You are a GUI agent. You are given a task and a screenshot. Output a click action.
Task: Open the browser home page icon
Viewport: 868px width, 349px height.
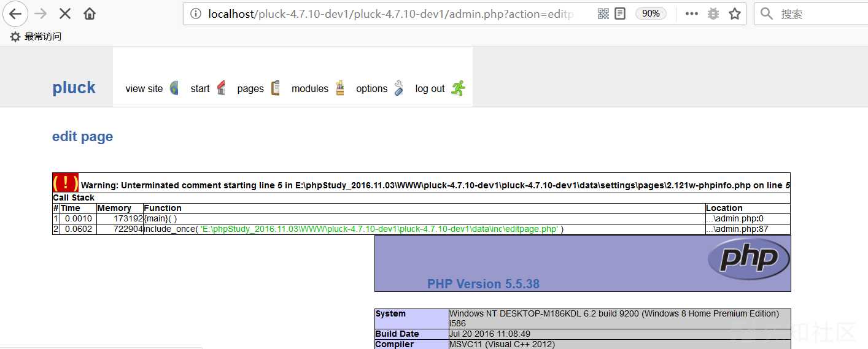pos(90,13)
